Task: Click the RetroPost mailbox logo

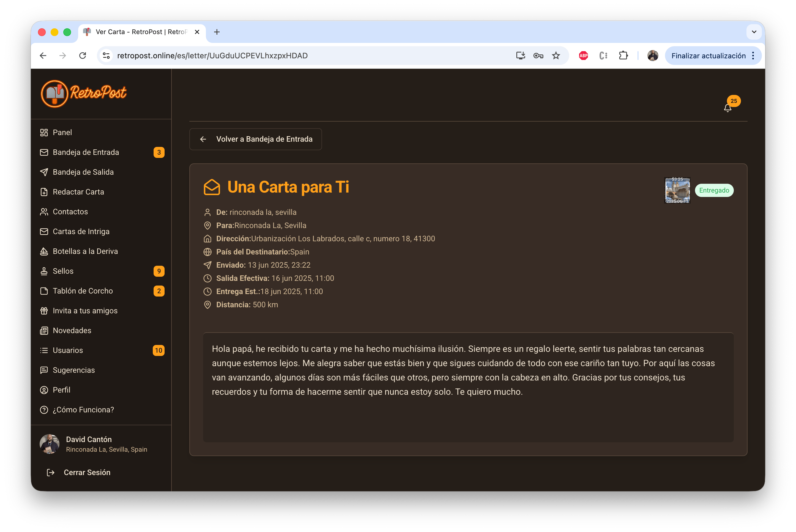Action: 83,93
